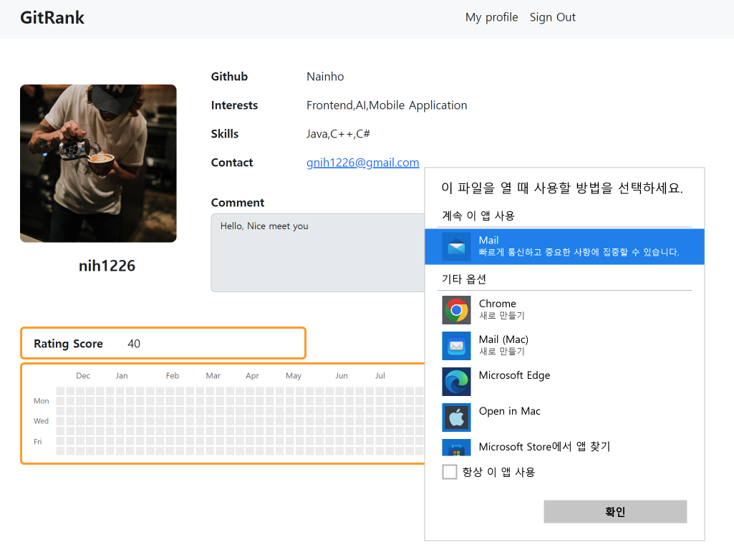The width and height of the screenshot is (734, 560).
Task: Click the Github name Nainho
Action: pos(325,77)
